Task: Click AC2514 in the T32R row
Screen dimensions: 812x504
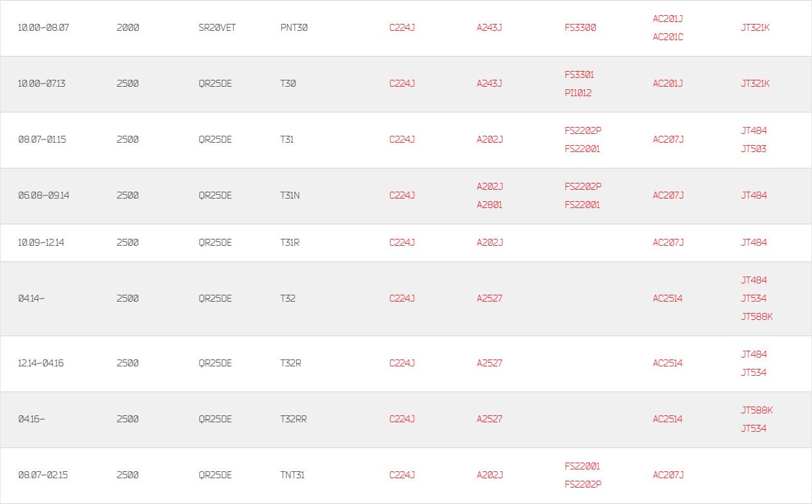Action: pyautogui.click(x=667, y=363)
